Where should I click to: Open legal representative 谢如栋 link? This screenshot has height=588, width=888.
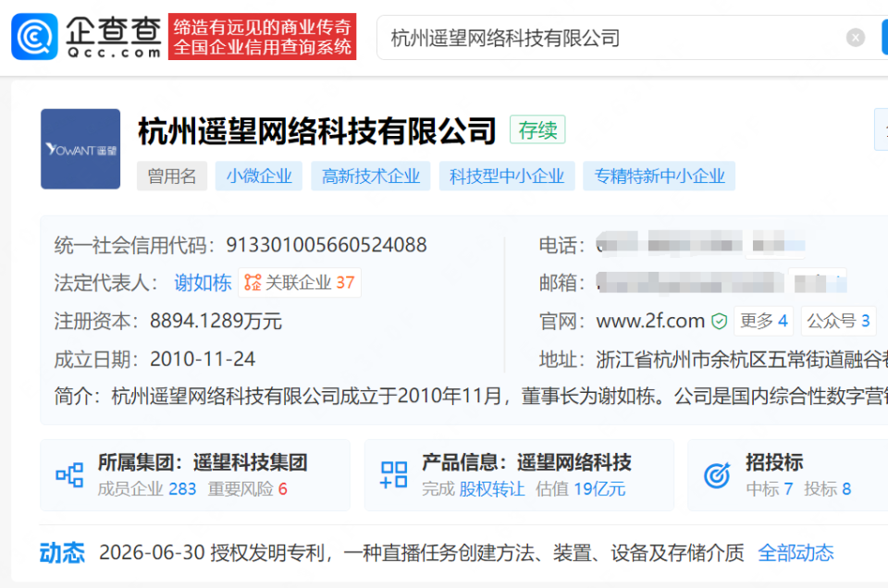(x=203, y=282)
